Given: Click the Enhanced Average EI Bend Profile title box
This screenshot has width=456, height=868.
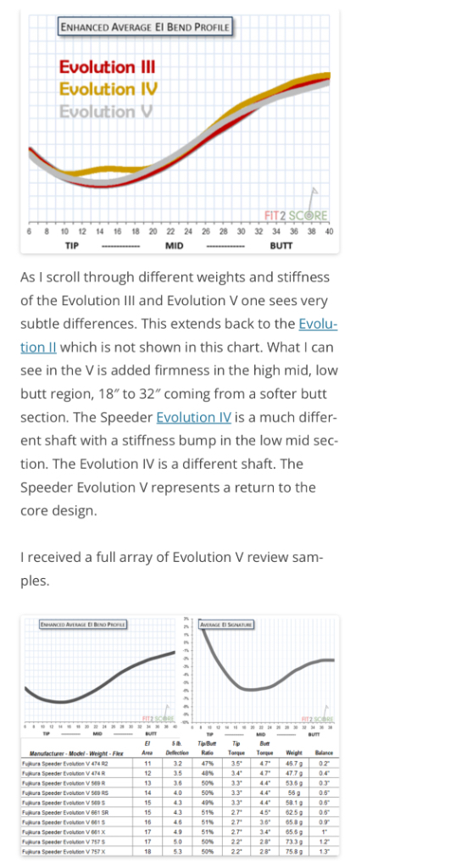Looking at the screenshot, I should pos(146,26).
